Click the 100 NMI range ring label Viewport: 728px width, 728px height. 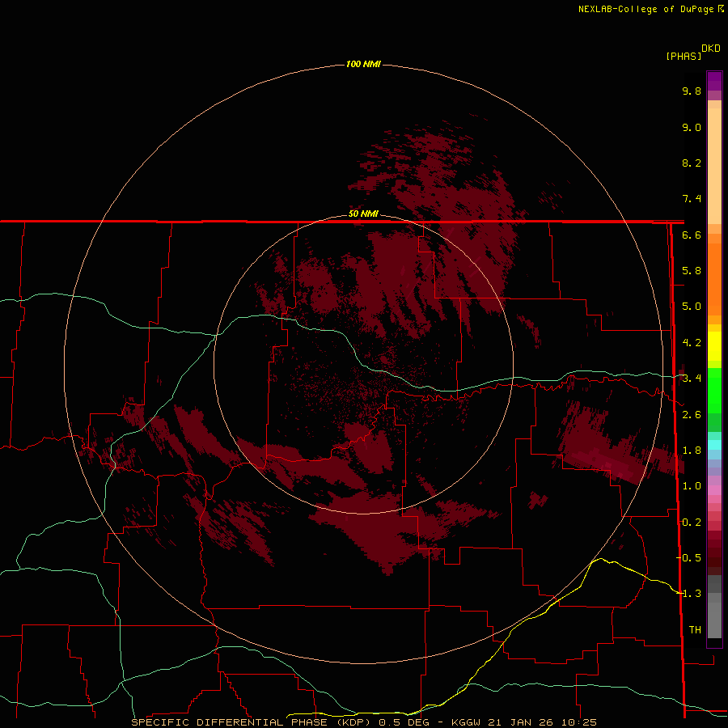point(363,64)
